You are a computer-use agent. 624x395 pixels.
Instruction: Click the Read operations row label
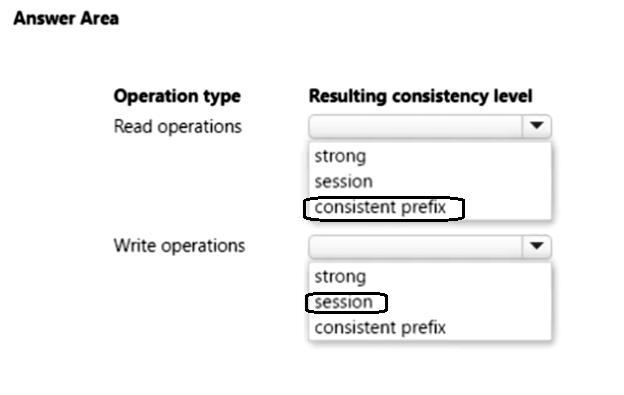pyautogui.click(x=177, y=127)
